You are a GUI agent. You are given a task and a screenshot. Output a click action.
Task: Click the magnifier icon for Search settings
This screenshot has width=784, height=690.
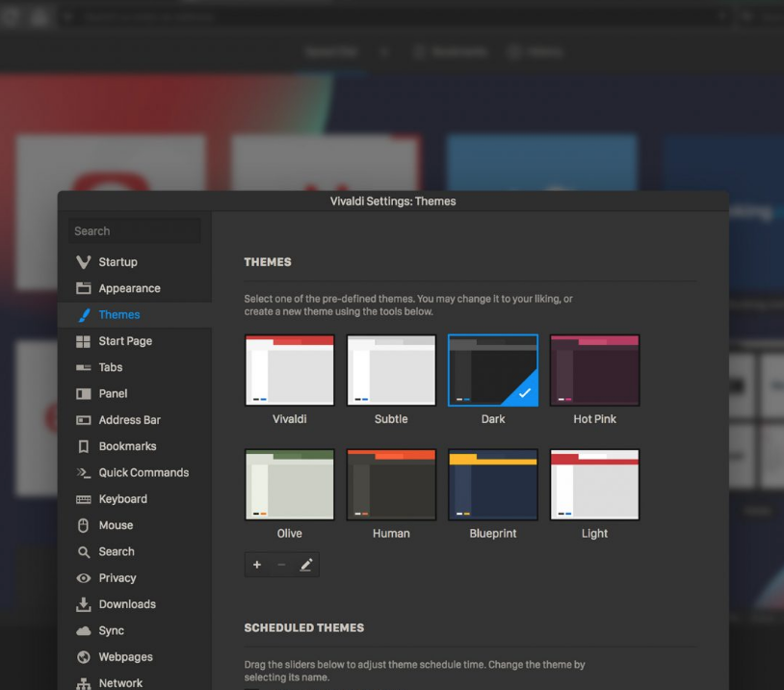coord(84,552)
